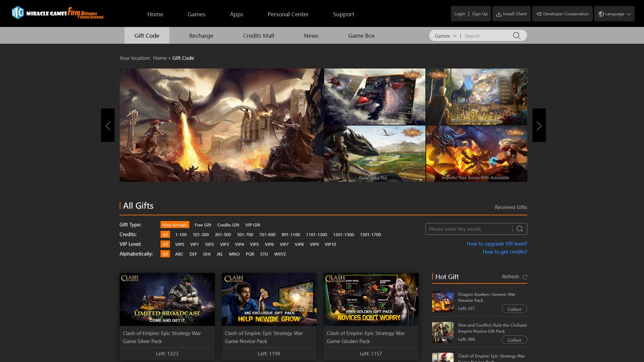Click the Login link
The height and width of the screenshot is (362, 644).
(460, 14)
